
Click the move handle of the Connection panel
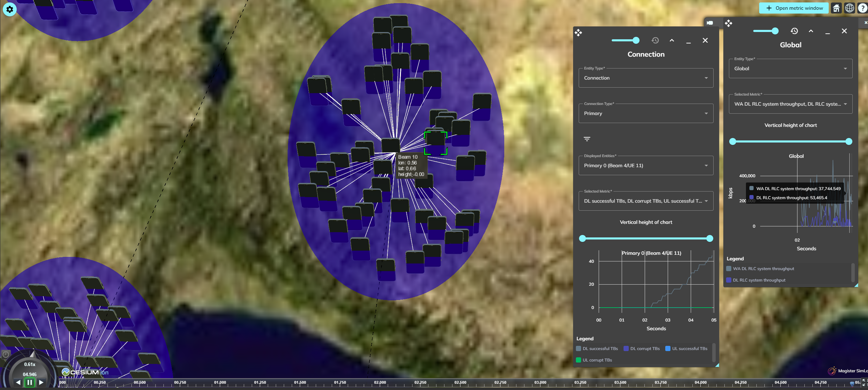click(578, 33)
